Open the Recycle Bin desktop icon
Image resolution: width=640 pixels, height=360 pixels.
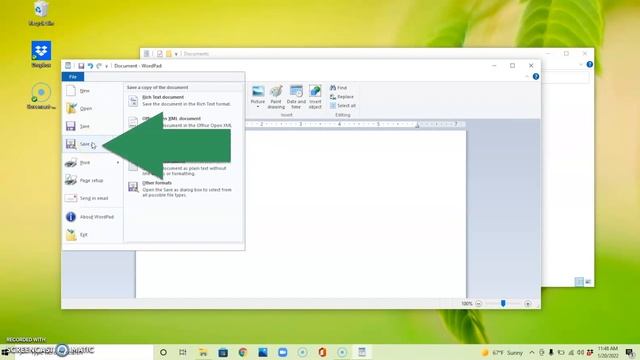pyautogui.click(x=41, y=13)
